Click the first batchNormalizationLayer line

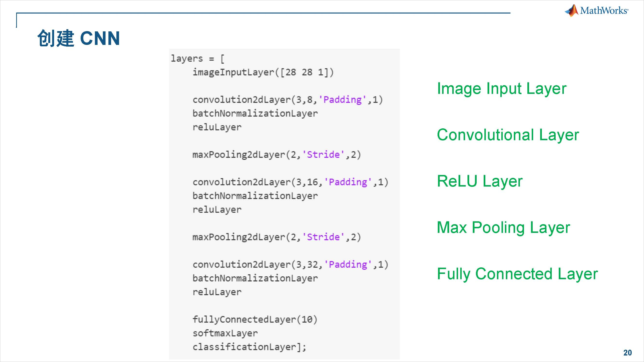pyautogui.click(x=255, y=113)
